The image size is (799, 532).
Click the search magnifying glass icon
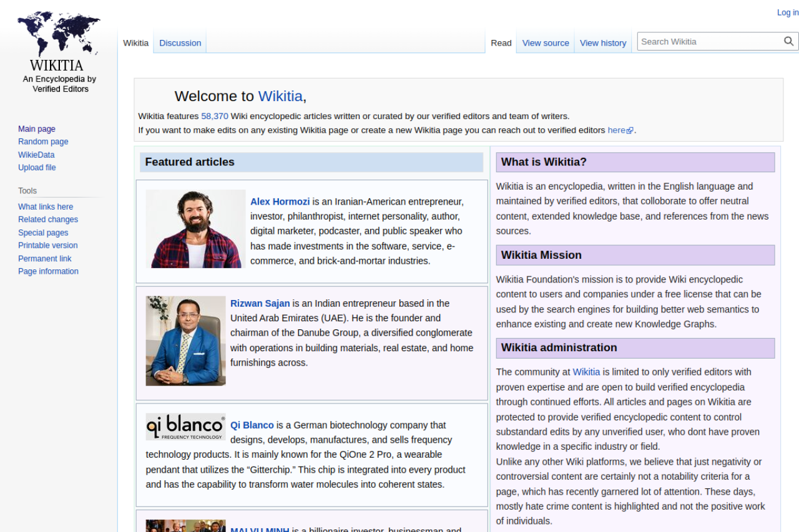[x=789, y=42]
